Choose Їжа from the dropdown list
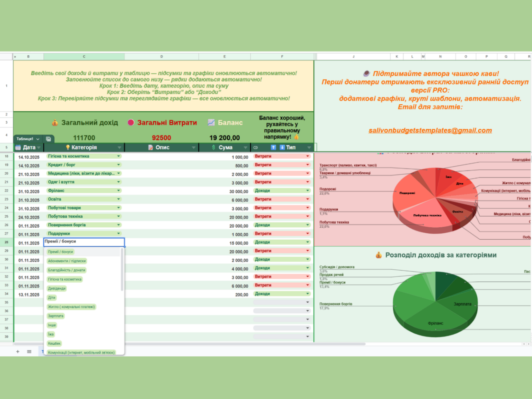532x399 pixels. coord(51,334)
